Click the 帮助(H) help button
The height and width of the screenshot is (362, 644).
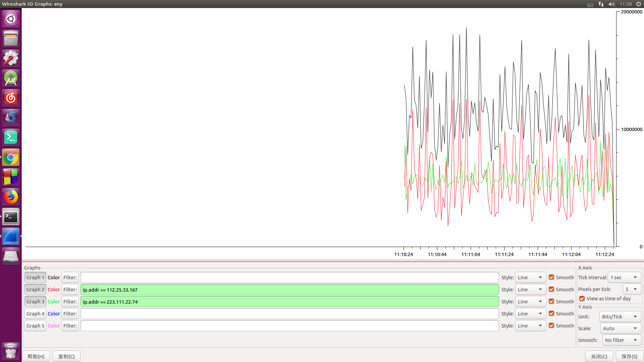point(36,356)
